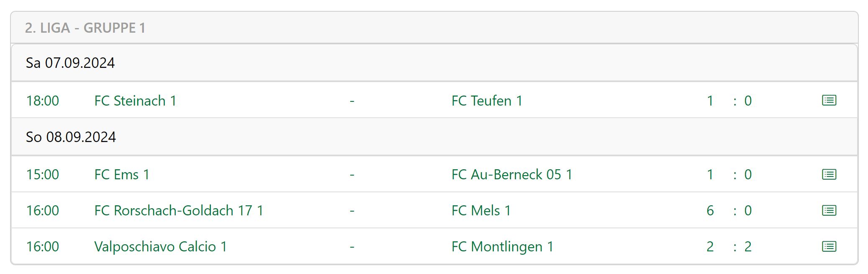The height and width of the screenshot is (274, 868).
Task: Open FC Teufen 1 team link
Action: click(487, 101)
